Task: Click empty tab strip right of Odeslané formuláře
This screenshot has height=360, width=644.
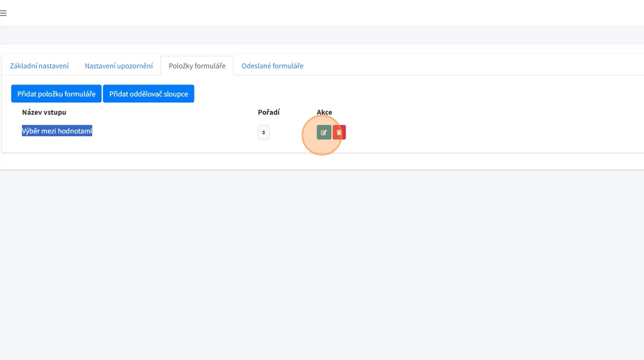Action: 460,66
